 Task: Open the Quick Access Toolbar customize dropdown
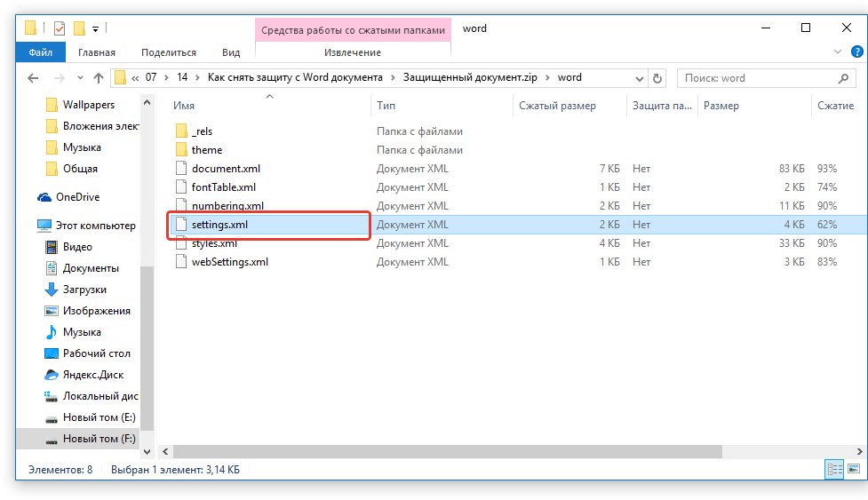[95, 28]
